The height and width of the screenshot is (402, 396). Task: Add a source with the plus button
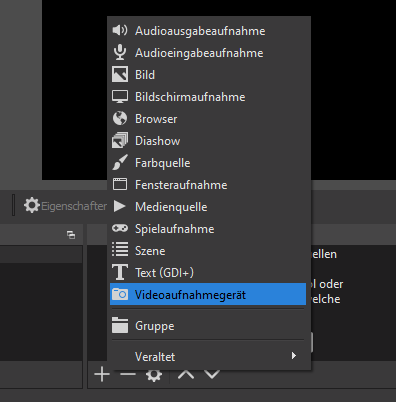pos(102,374)
